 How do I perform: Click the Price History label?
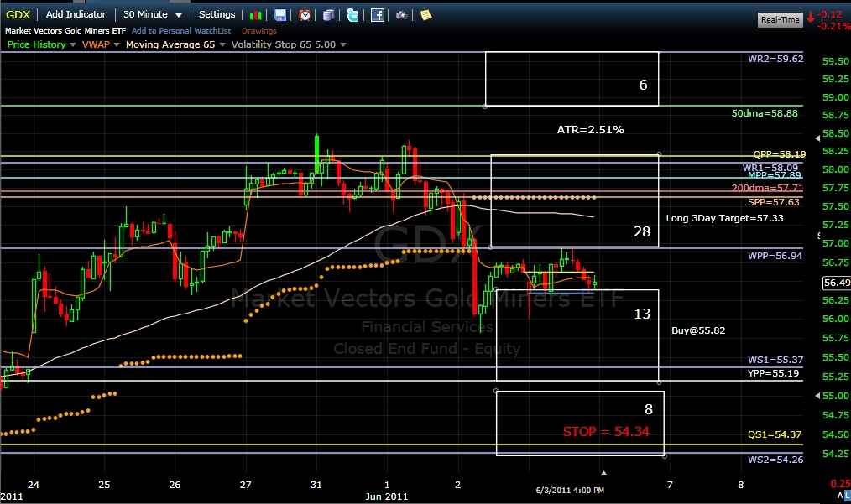36,44
